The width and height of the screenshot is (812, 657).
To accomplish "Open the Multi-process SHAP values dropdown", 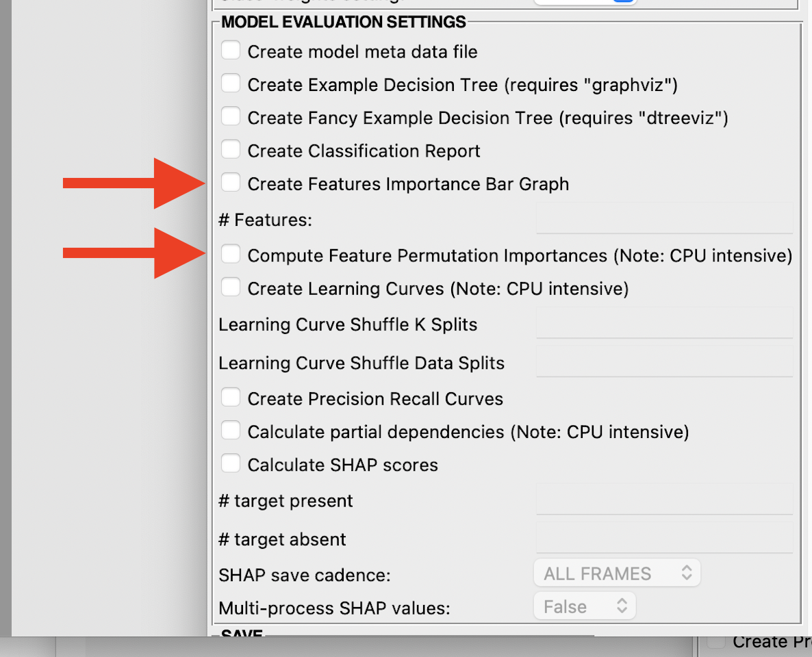I will pos(584,606).
